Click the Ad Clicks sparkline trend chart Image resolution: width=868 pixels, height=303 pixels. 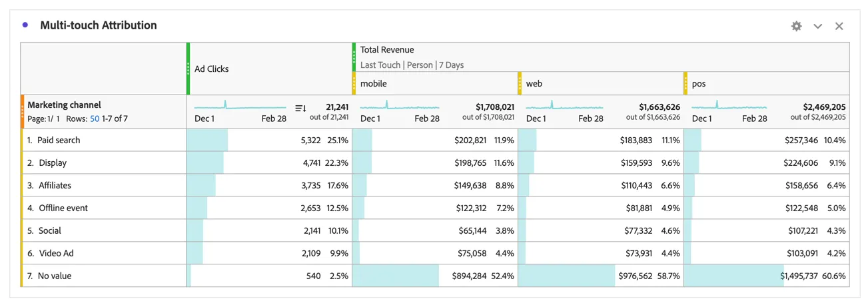coord(240,106)
